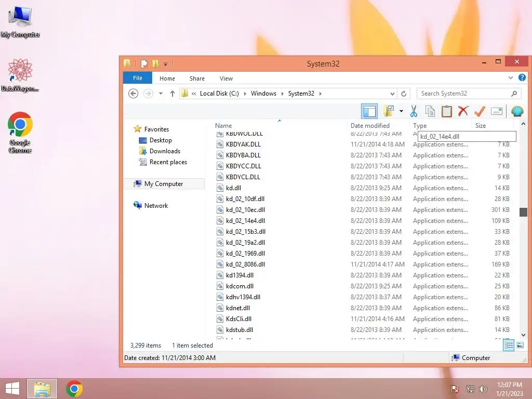Open Downloads in the Favorites list
Viewport: 532px width, 399px height.
coord(165,151)
